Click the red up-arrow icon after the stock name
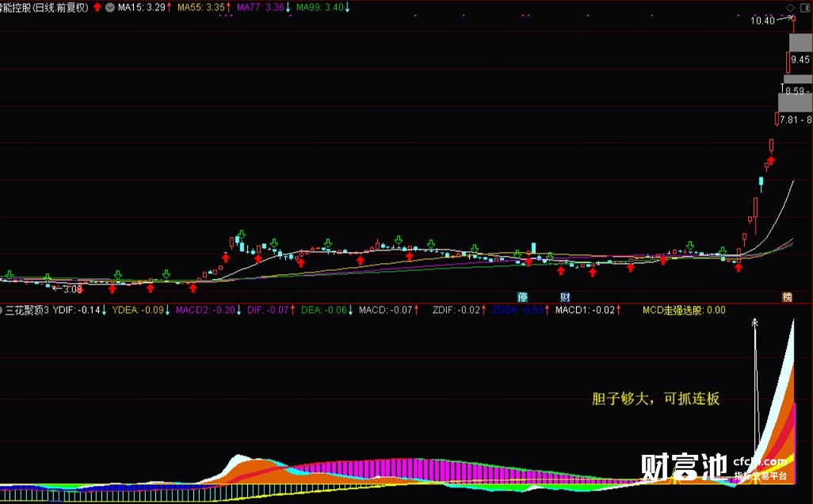Image resolution: width=813 pixels, height=504 pixels. [x=97, y=7]
